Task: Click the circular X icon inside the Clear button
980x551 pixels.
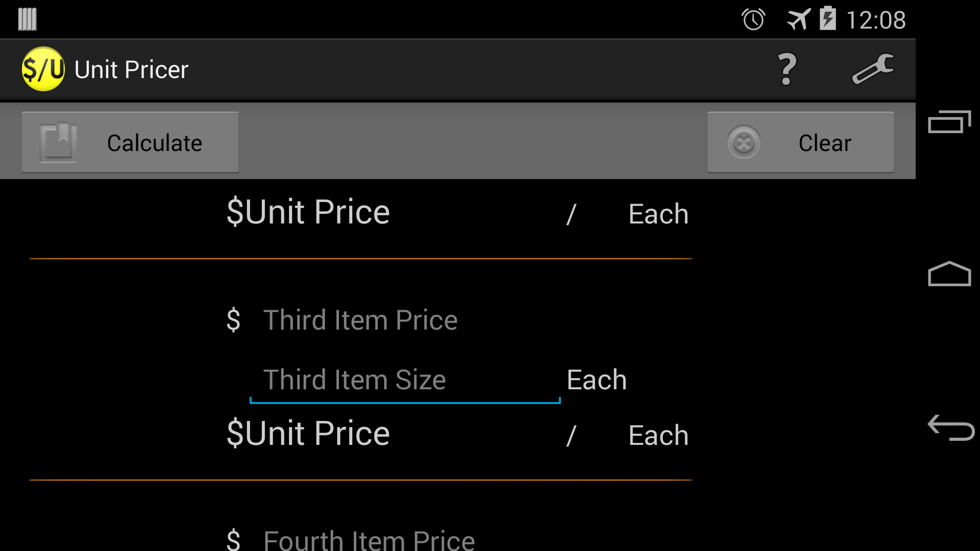Action: point(744,142)
